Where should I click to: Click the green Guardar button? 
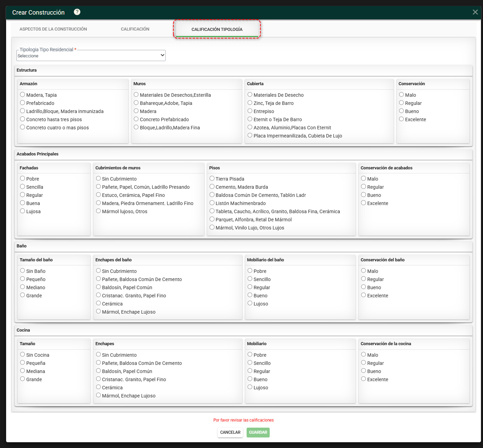click(x=258, y=432)
